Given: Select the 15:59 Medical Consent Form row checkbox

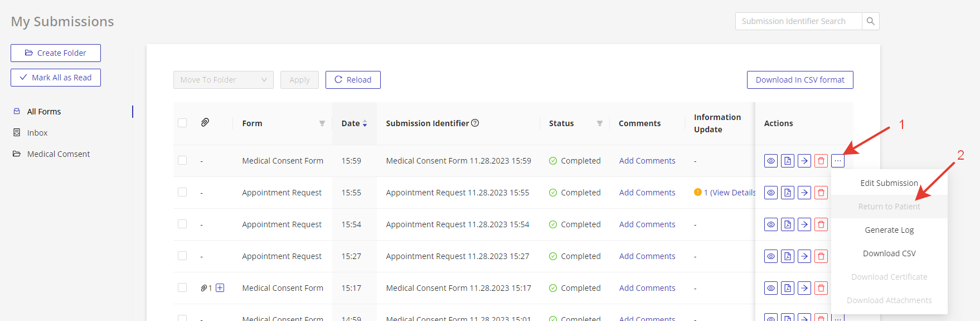Looking at the screenshot, I should [182, 160].
